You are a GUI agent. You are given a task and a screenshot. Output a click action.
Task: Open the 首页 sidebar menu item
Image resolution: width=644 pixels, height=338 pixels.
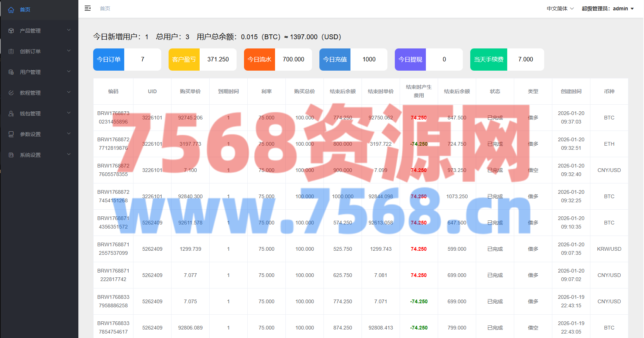25,10
